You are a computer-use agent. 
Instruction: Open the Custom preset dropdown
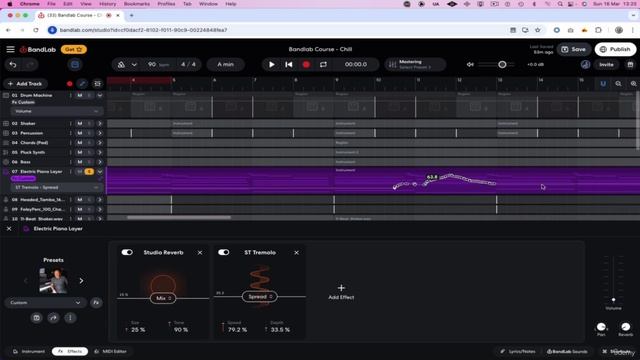[x=45, y=302]
